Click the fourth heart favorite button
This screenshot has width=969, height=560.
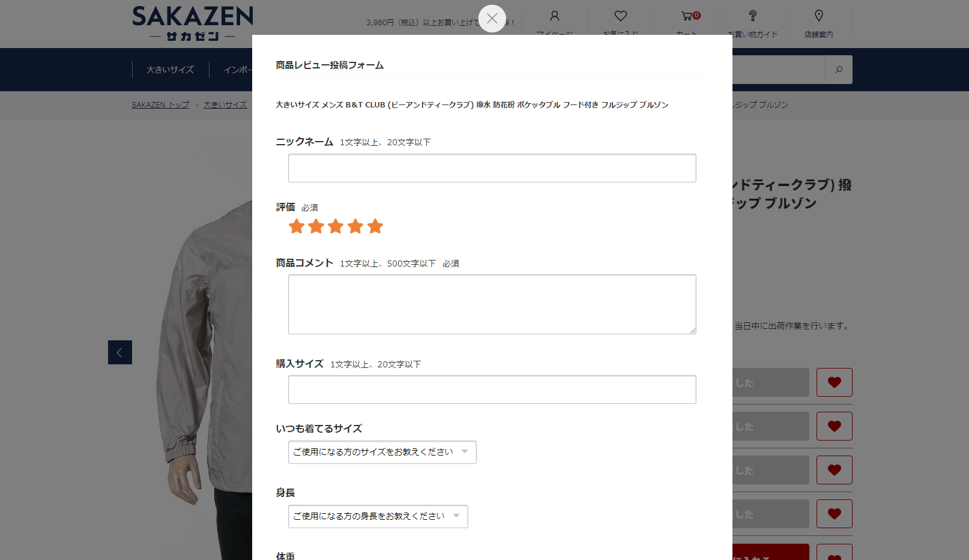point(835,514)
